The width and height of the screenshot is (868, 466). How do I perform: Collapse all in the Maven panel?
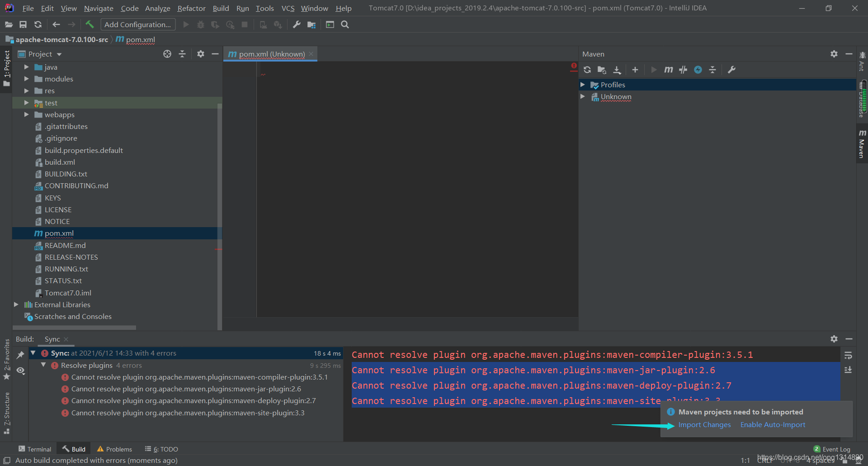(712, 70)
